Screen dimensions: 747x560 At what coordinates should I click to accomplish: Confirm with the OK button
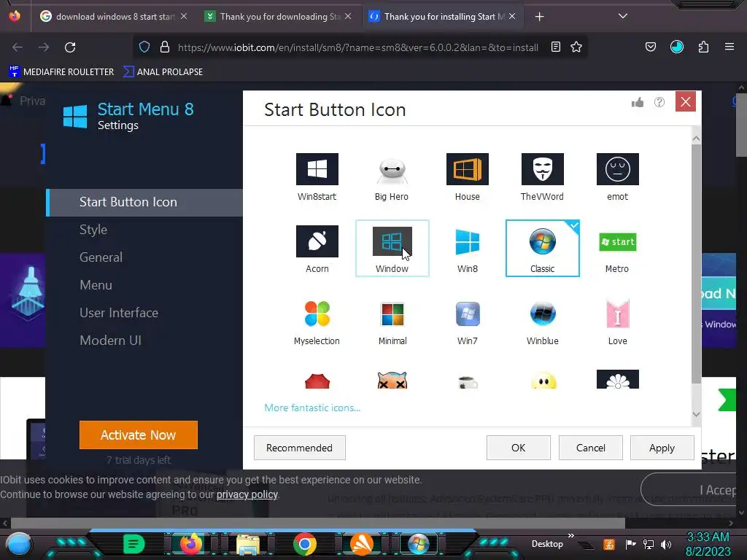point(518,448)
